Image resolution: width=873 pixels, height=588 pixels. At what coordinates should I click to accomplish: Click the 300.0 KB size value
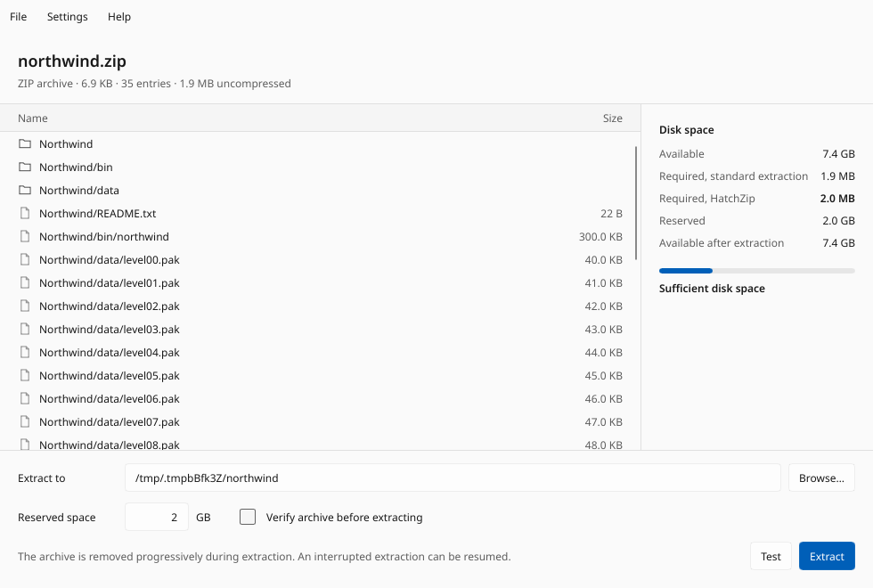tap(600, 237)
